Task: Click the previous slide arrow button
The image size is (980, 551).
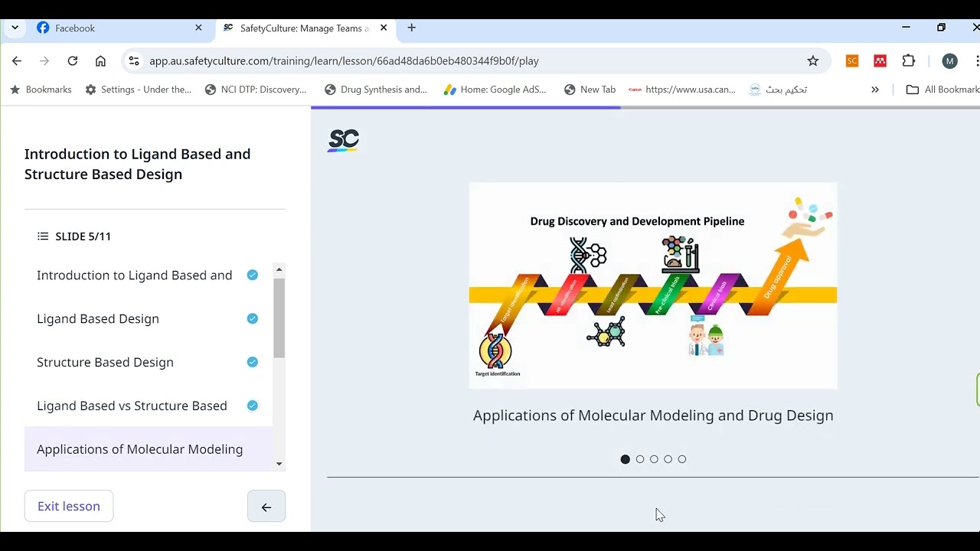Action: click(x=266, y=507)
